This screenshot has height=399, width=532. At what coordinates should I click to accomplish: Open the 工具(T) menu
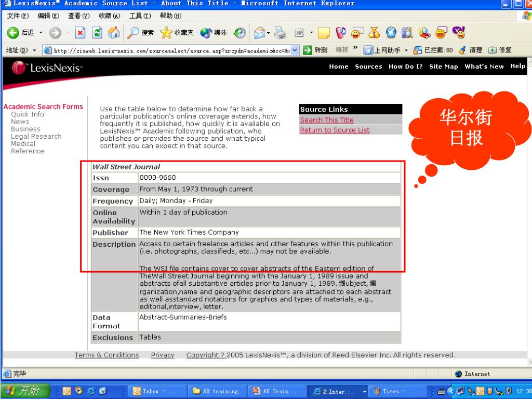click(x=140, y=16)
